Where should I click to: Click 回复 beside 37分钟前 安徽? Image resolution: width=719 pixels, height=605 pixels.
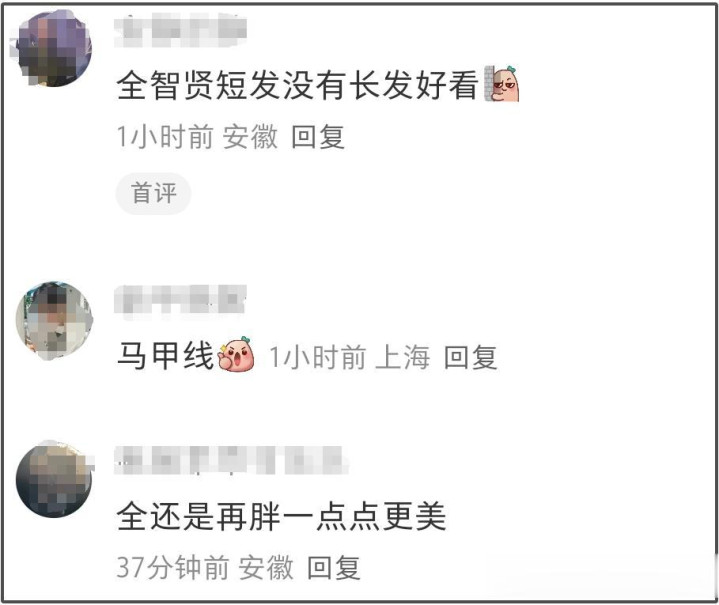tap(333, 567)
